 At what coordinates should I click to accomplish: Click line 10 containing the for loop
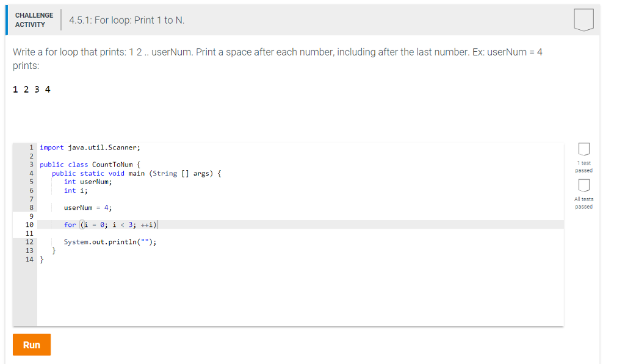coord(111,224)
